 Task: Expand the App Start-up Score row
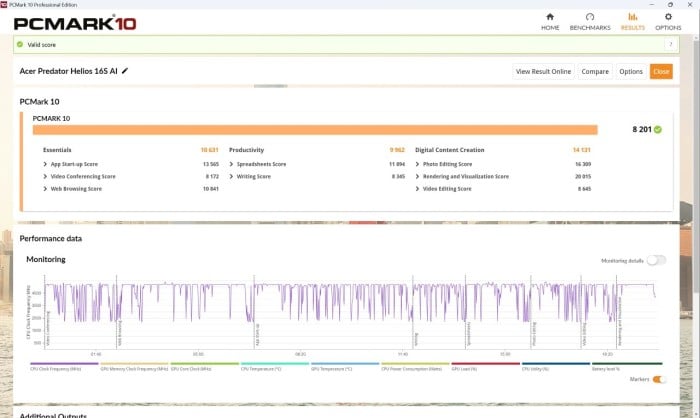[46, 164]
